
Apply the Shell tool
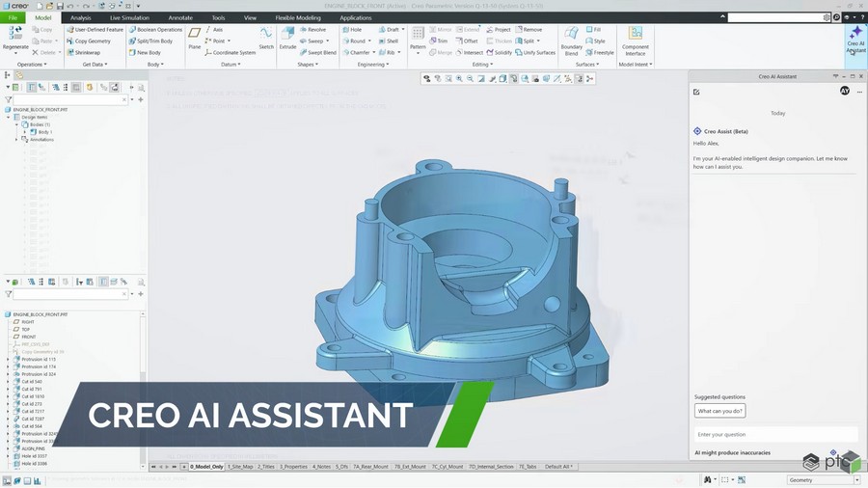[389, 41]
